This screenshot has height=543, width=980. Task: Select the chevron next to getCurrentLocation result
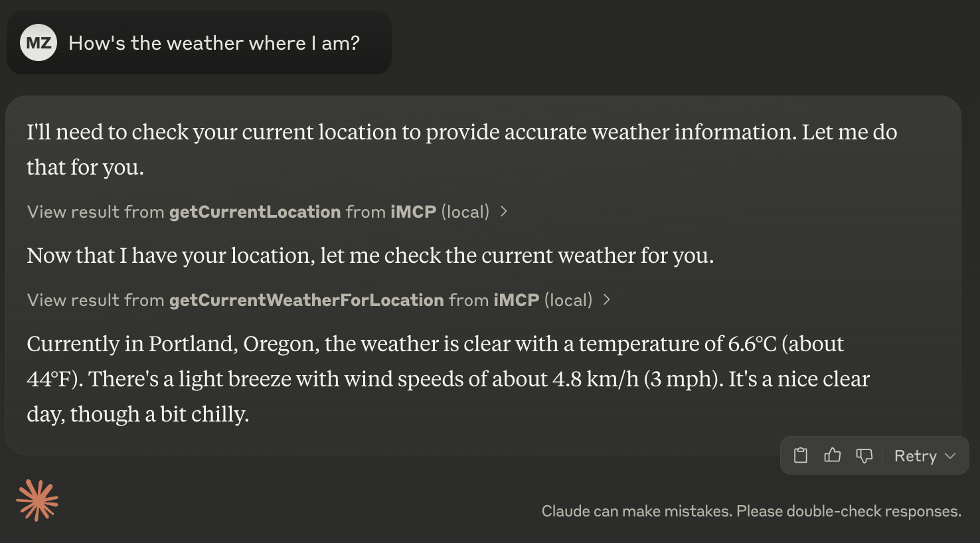504,211
